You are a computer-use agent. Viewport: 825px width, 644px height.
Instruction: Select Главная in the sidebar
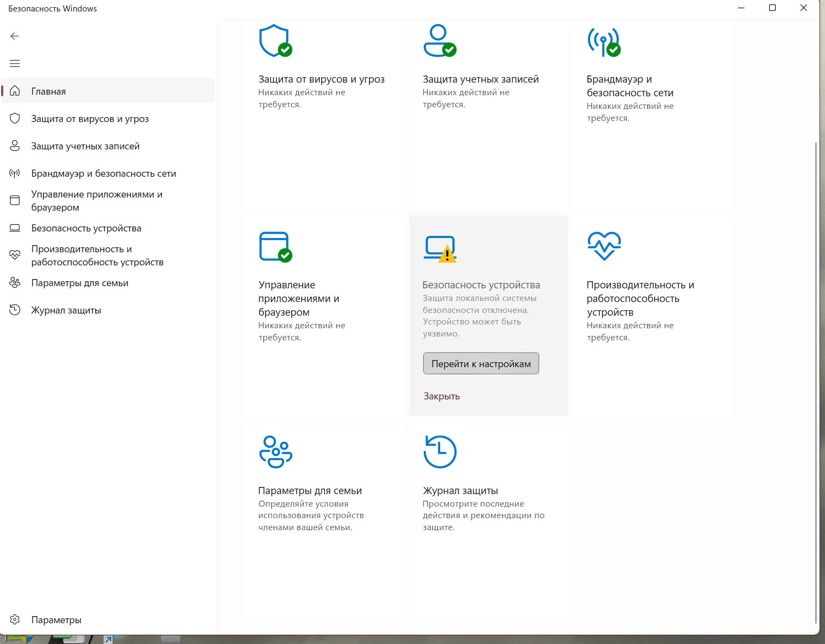tap(108, 91)
